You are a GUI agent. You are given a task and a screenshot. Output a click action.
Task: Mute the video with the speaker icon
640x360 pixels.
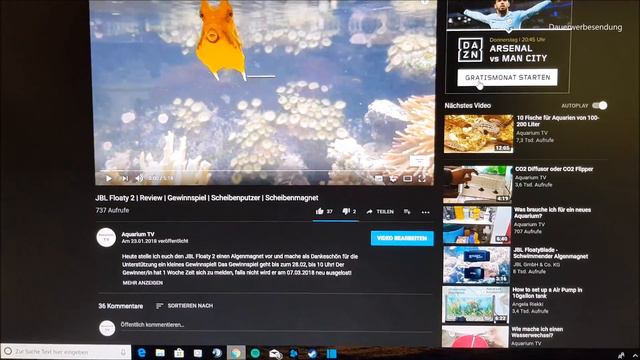(x=140, y=178)
